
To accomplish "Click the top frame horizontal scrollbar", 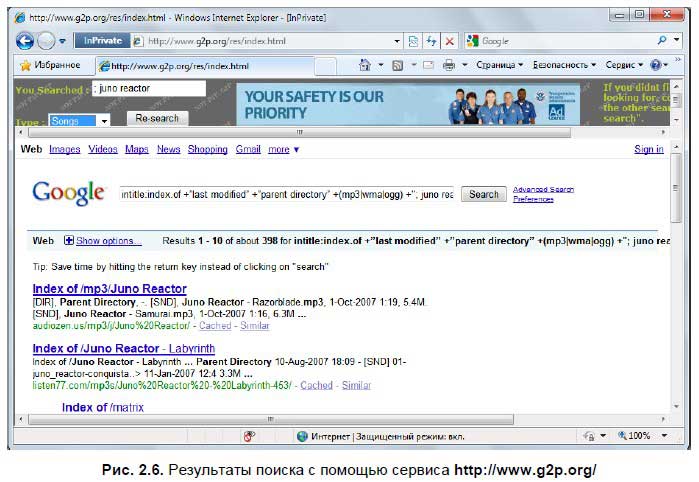I will (300, 132).
